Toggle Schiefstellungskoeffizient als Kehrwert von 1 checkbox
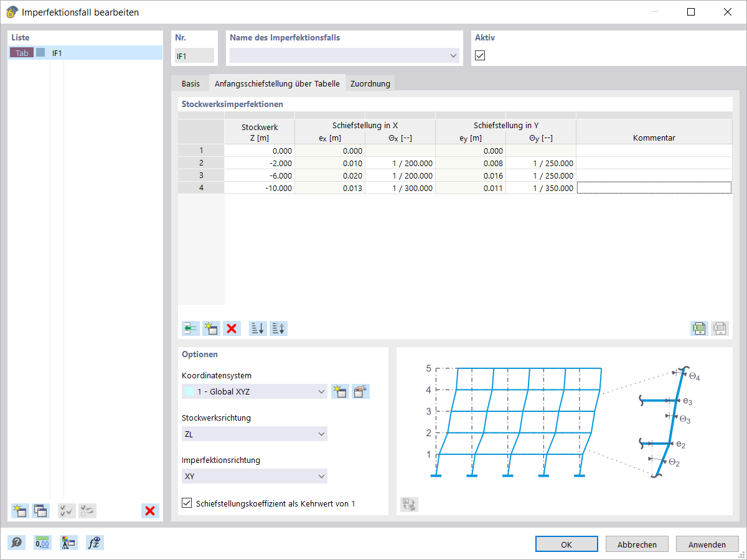Image resolution: width=747 pixels, height=560 pixels. point(187,503)
